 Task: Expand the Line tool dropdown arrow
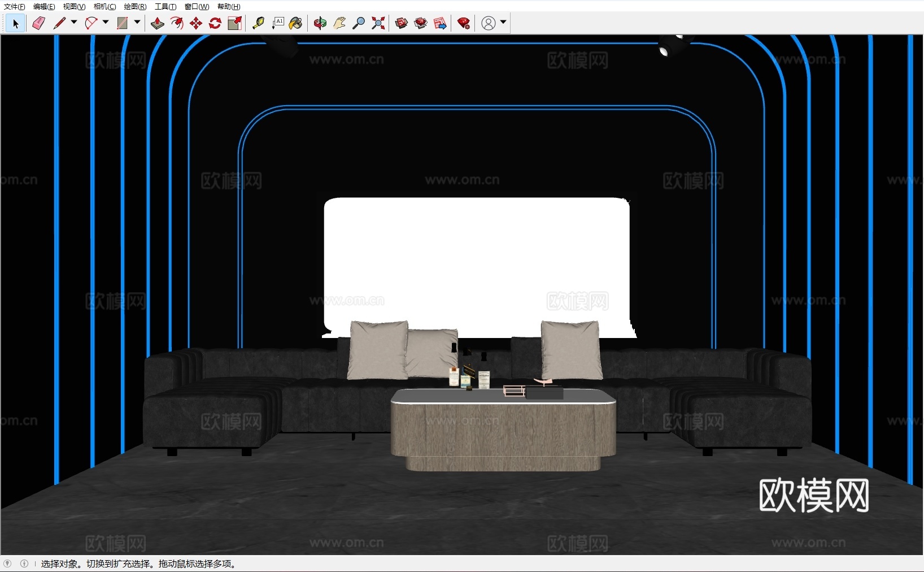tap(74, 23)
